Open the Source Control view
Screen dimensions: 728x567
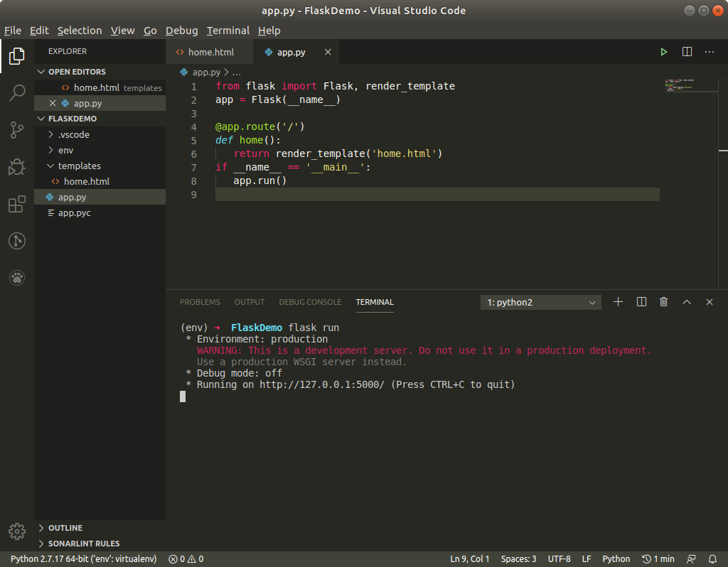17,130
